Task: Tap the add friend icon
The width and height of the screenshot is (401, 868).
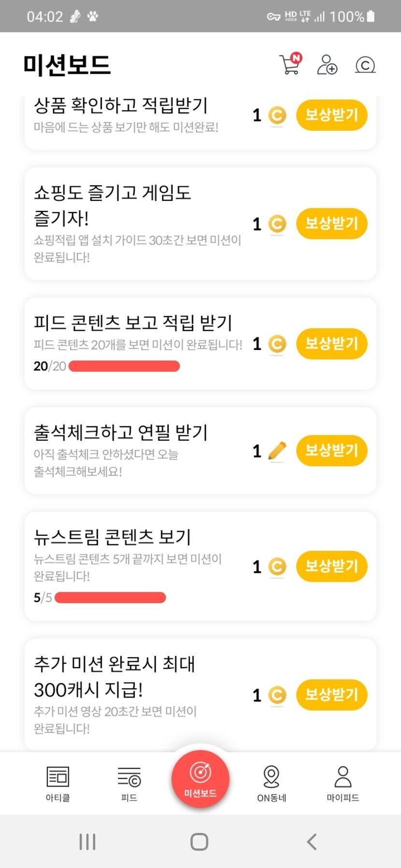Action: [x=327, y=65]
